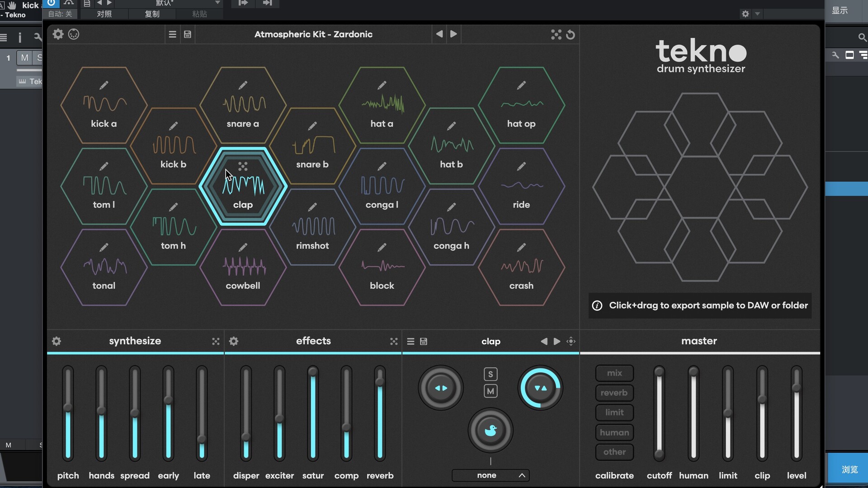The height and width of the screenshot is (488, 868).
Task: Select the rimshot drum pad
Action: [x=312, y=227]
